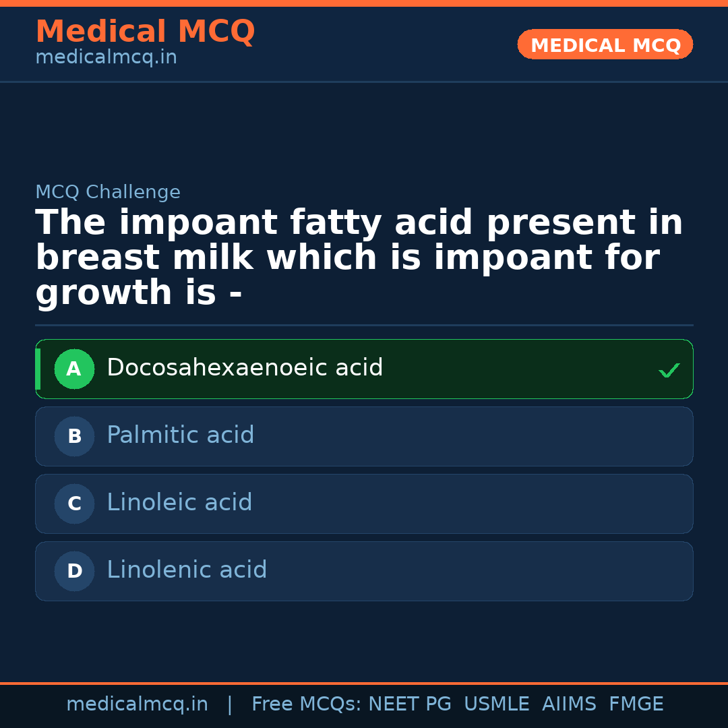Image resolution: width=728 pixels, height=728 pixels.
Task: Click AIIMS in the footer
Action: (x=569, y=704)
